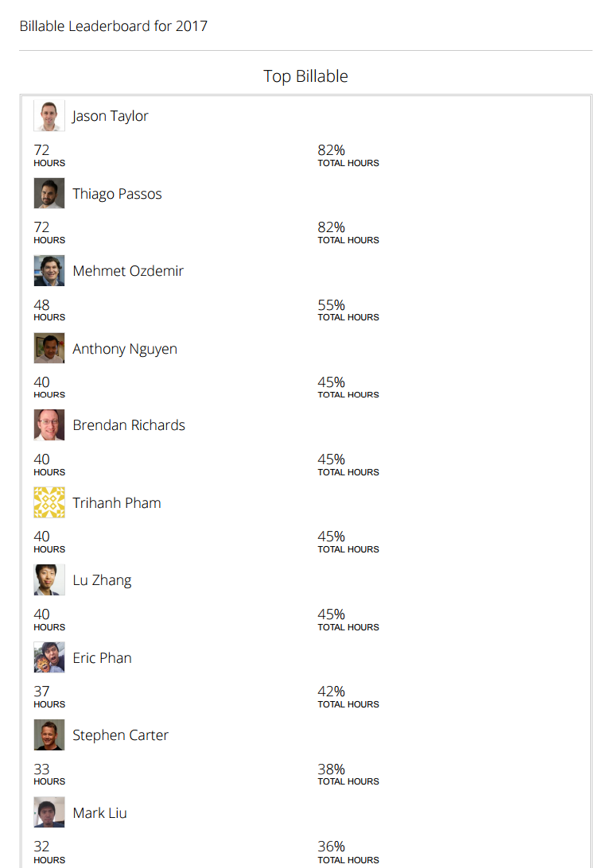Click Thiago Passos's avatar picture
The width and height of the screenshot is (614, 868).
[49, 193]
